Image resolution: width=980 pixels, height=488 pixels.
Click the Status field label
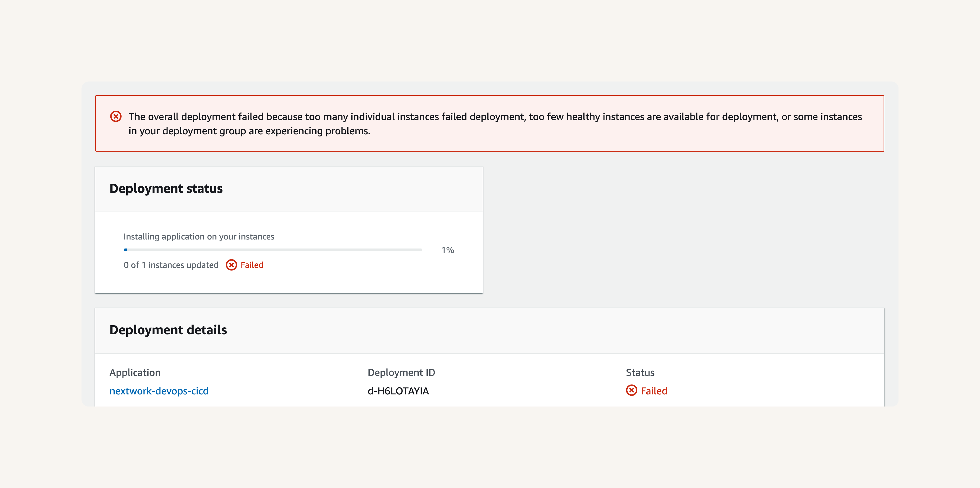pyautogui.click(x=640, y=373)
